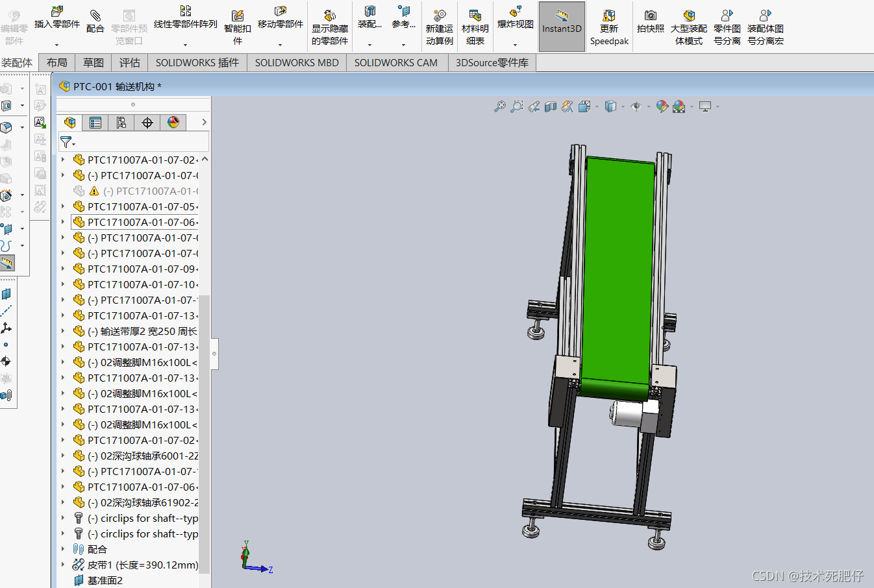Select the PTC171007A-01-07-06 component row
874x588 pixels.
click(135, 222)
